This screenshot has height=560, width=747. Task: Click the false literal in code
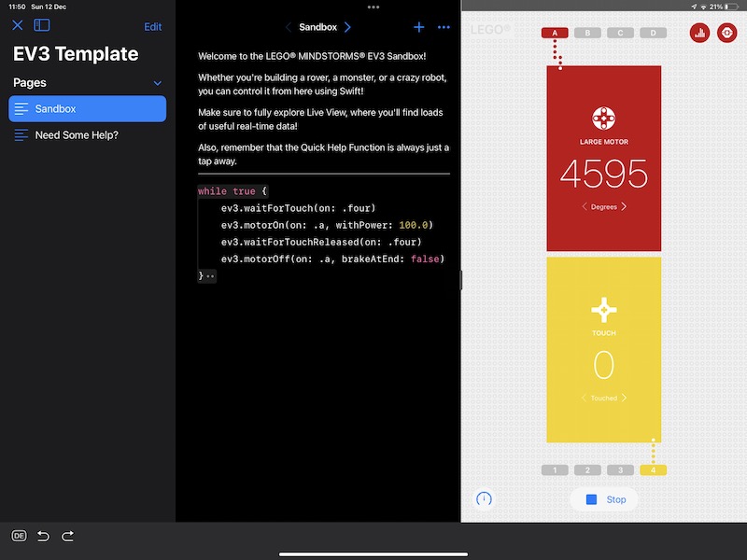(x=425, y=259)
